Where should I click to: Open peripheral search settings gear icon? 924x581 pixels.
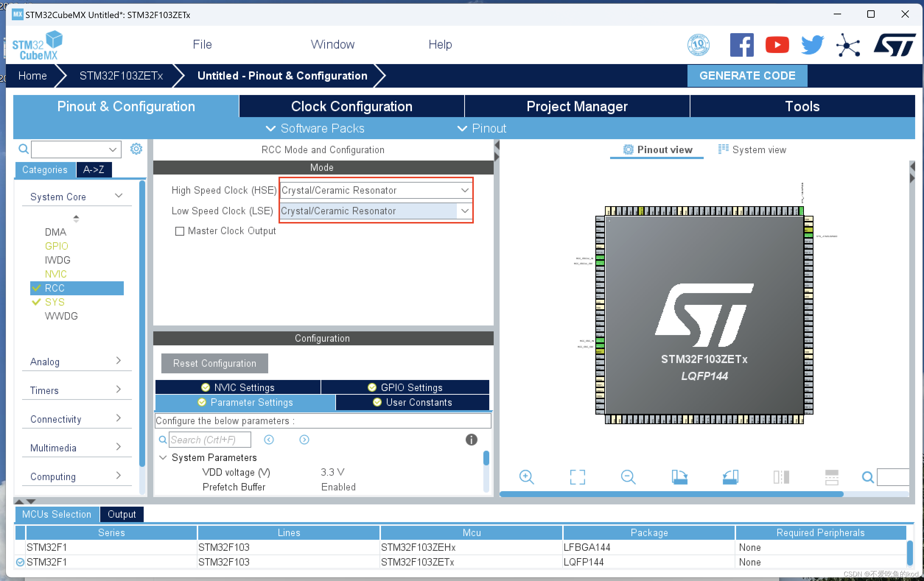136,149
